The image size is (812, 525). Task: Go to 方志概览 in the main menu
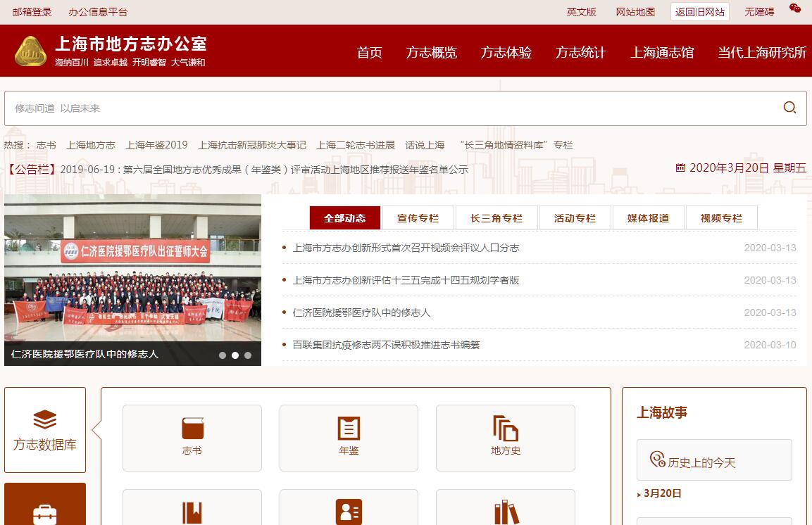point(431,53)
